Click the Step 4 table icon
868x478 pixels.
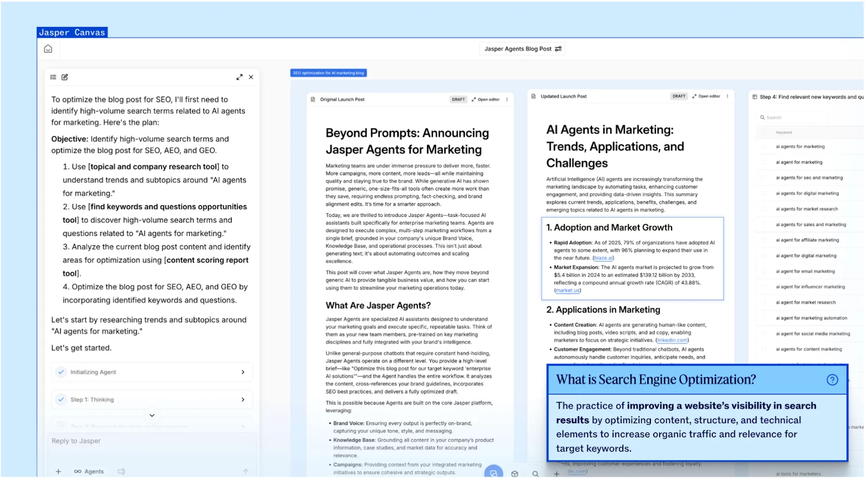coord(755,97)
